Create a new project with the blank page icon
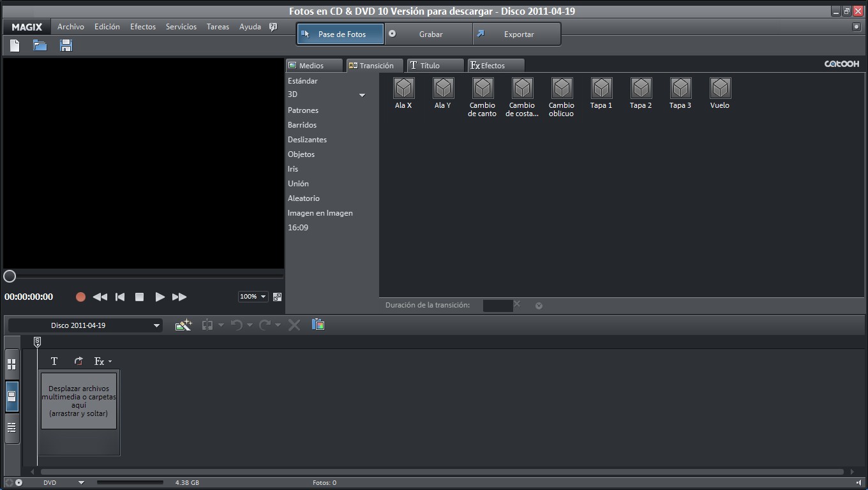Image resolution: width=868 pixels, height=490 pixels. (15, 45)
